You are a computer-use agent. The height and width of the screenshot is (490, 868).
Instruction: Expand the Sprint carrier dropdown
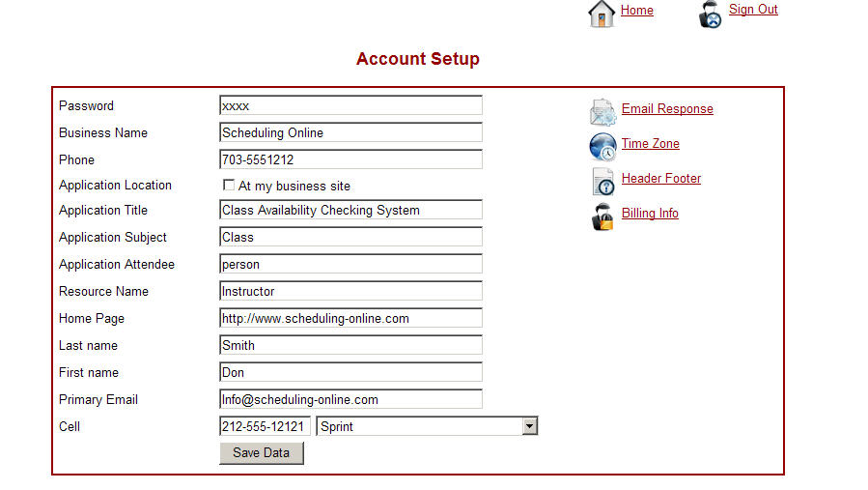pyautogui.click(x=530, y=425)
